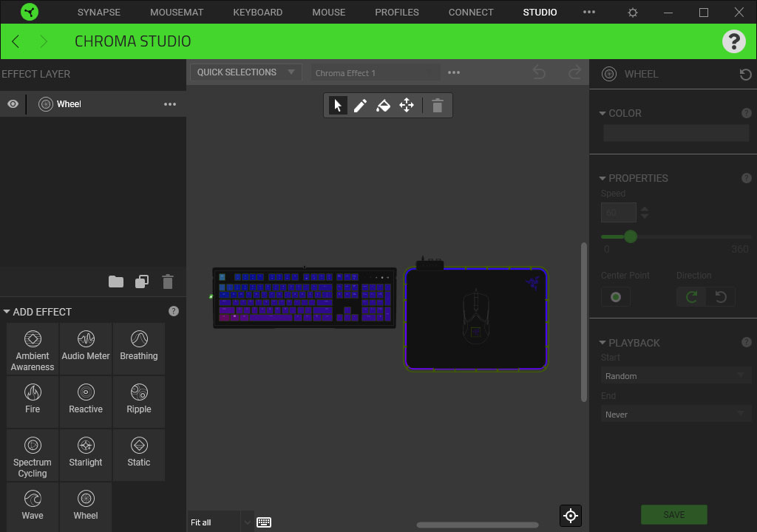Delete the selected effect layer
757x532 pixels.
point(168,282)
